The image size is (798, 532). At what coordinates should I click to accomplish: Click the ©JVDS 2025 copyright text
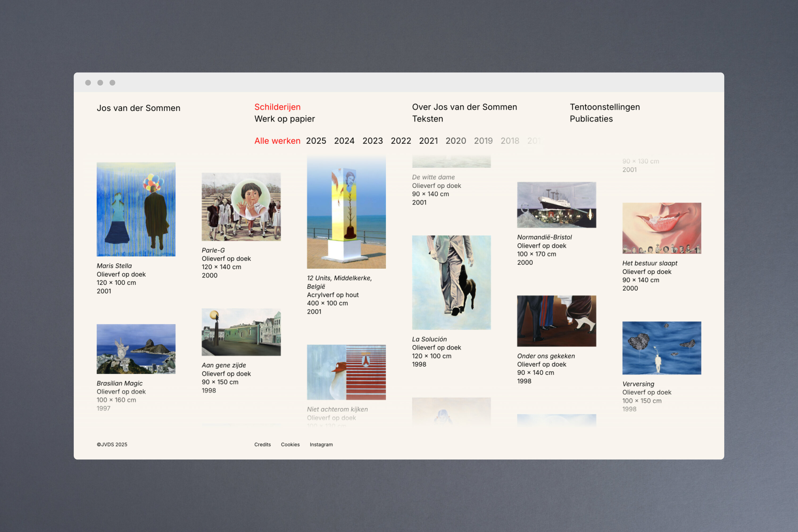tap(112, 444)
